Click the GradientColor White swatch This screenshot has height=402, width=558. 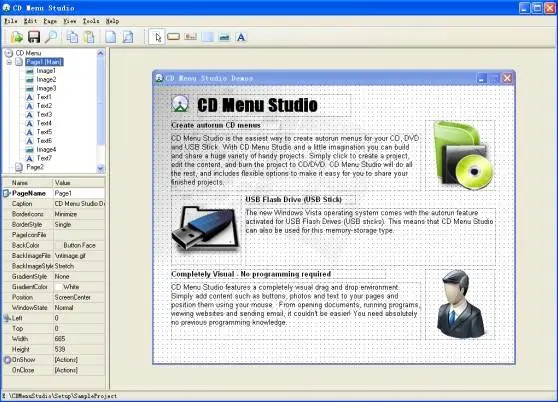(x=58, y=287)
